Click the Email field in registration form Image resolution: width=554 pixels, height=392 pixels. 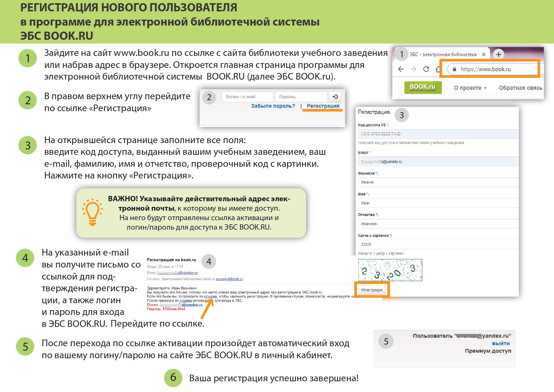(438, 161)
